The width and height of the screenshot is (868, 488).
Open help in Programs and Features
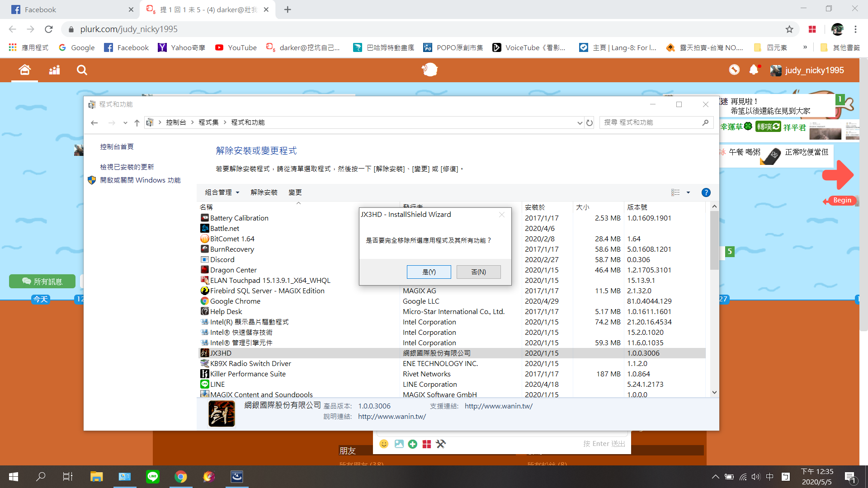[706, 192]
